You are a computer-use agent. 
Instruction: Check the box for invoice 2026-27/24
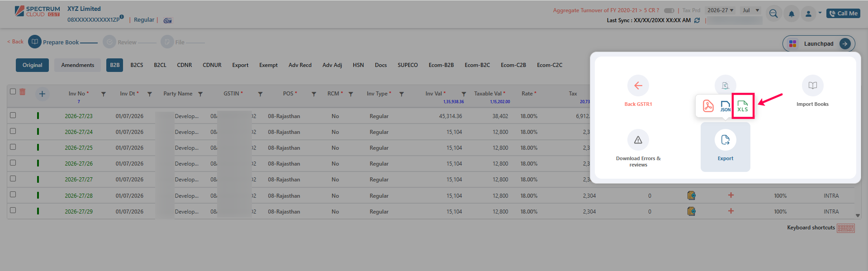tap(13, 131)
